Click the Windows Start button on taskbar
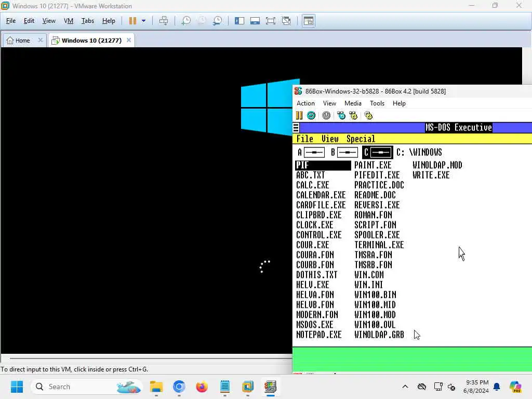The width and height of the screenshot is (532, 399). pyautogui.click(x=17, y=387)
